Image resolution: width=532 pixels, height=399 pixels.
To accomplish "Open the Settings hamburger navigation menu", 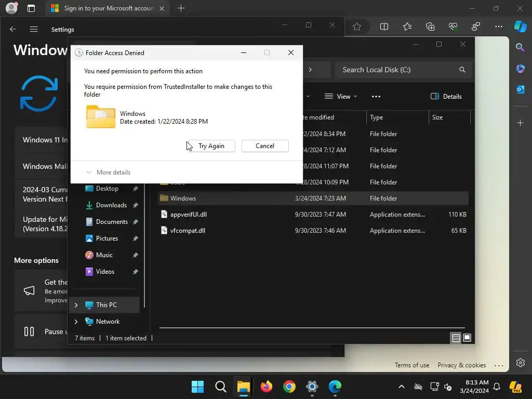I will tap(34, 29).
